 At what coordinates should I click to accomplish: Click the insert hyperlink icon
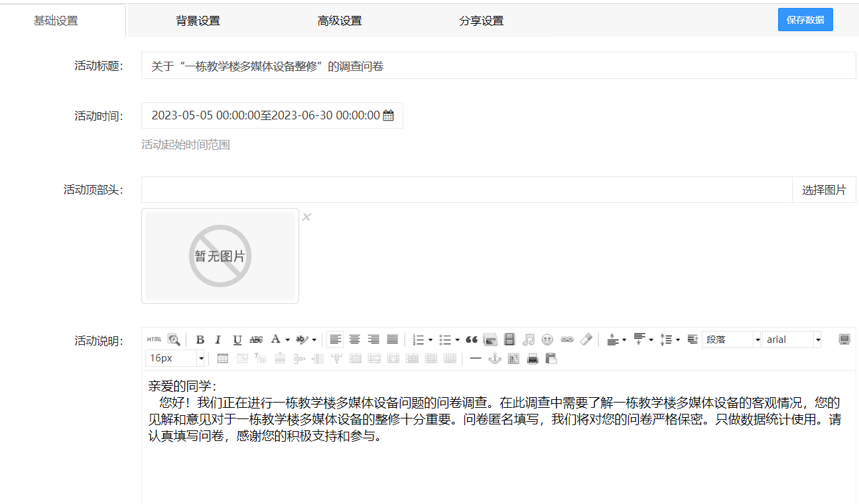tap(566, 340)
